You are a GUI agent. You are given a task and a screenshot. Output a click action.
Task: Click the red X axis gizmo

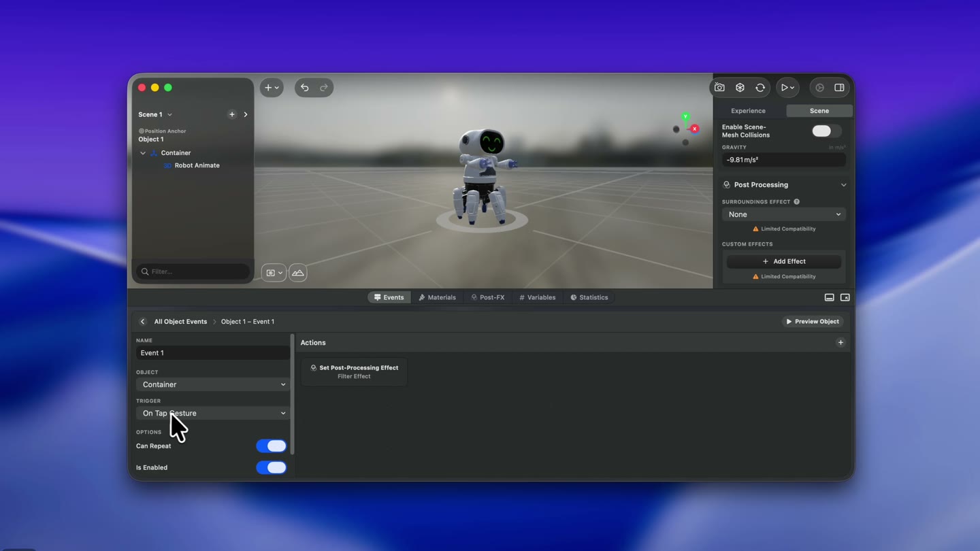[x=694, y=129]
